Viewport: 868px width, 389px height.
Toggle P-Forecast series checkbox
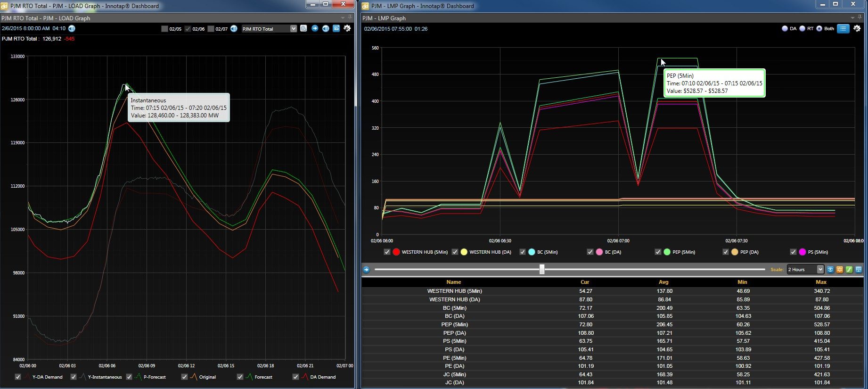(129, 377)
